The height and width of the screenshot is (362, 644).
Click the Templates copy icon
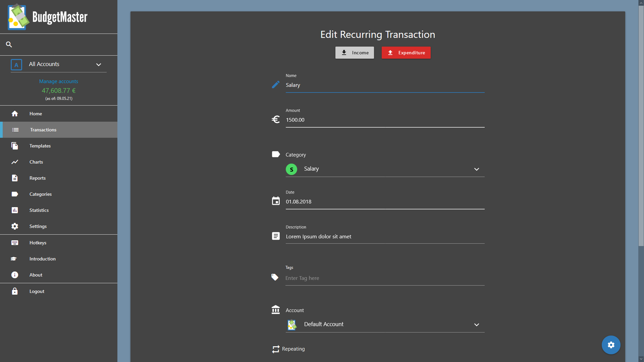click(15, 146)
